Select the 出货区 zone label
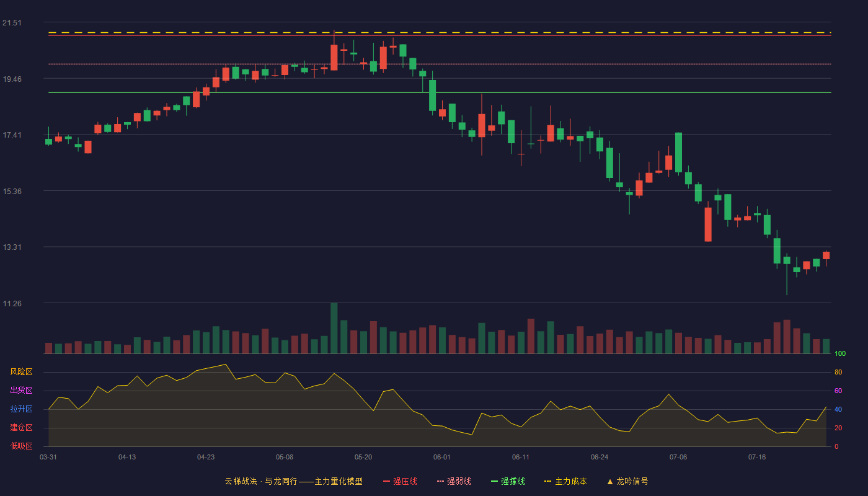The width and height of the screenshot is (868, 496). [x=21, y=391]
